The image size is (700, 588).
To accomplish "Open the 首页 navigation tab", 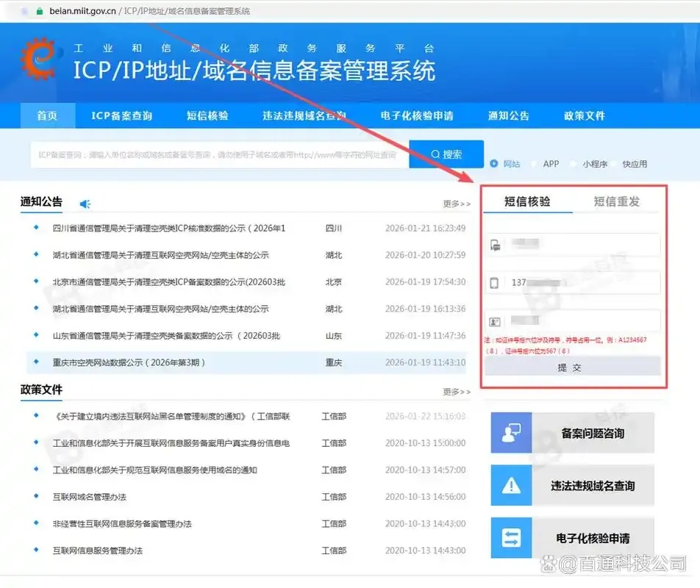I will coord(47,115).
